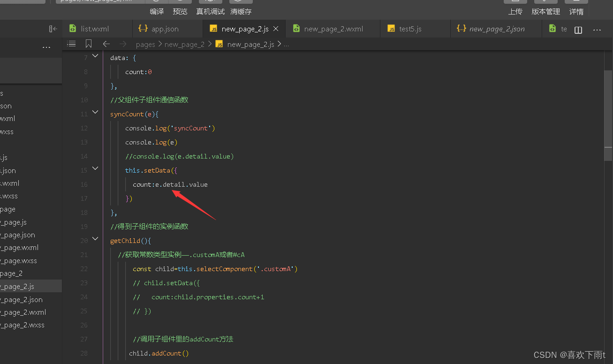Screen dimensions: 613x364
Task: Collapse the sidebar with the arrow-bar icon
Action: 53,29
